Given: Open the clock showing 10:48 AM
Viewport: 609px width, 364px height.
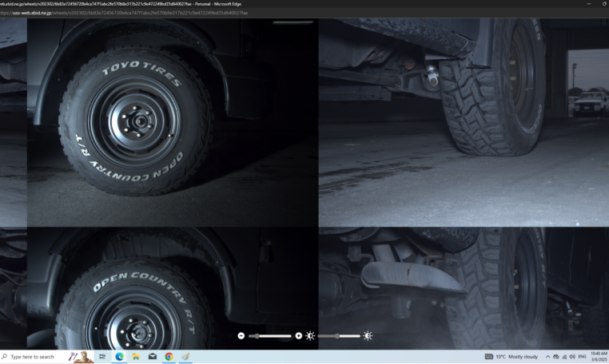Looking at the screenshot, I should [599, 357].
